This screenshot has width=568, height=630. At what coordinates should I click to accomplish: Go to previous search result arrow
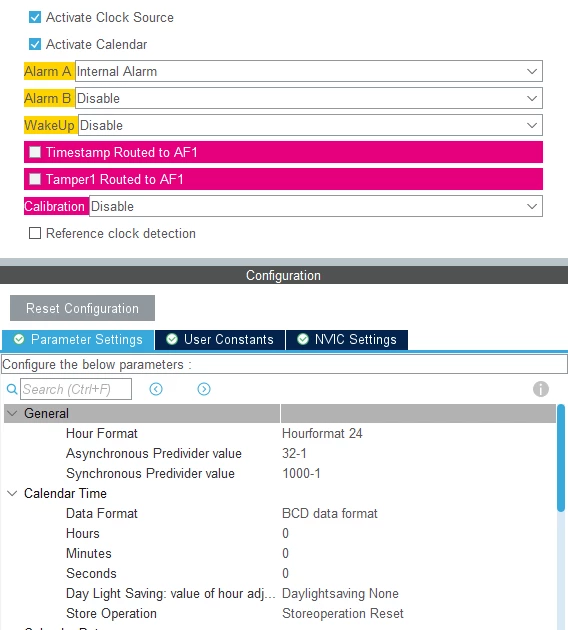(x=156, y=389)
